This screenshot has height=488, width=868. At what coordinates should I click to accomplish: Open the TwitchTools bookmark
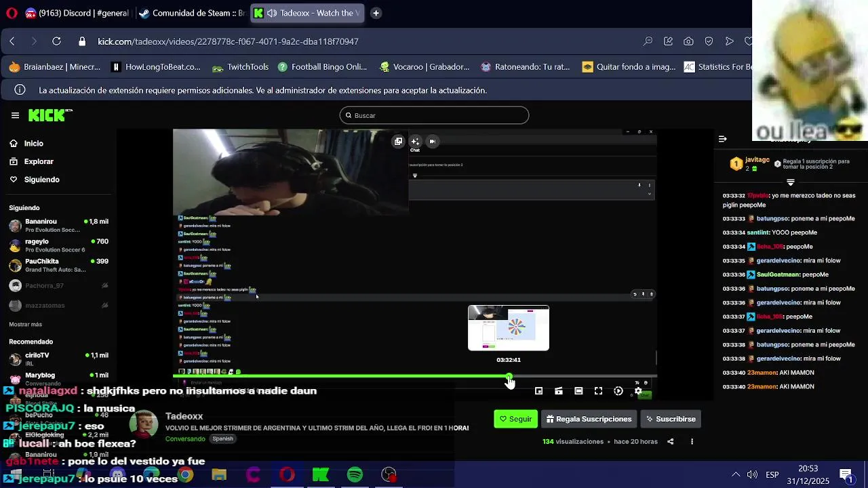pyautogui.click(x=241, y=67)
